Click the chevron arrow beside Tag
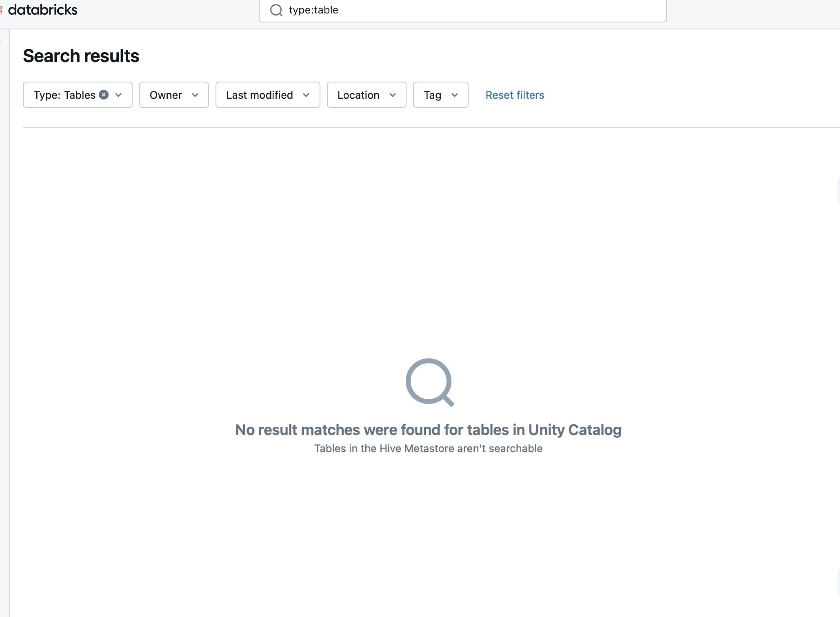Viewport: 840px width, 617px height. 455,95
